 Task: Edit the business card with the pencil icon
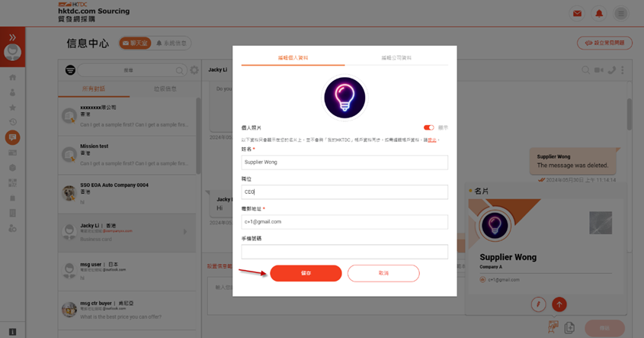(x=539, y=304)
